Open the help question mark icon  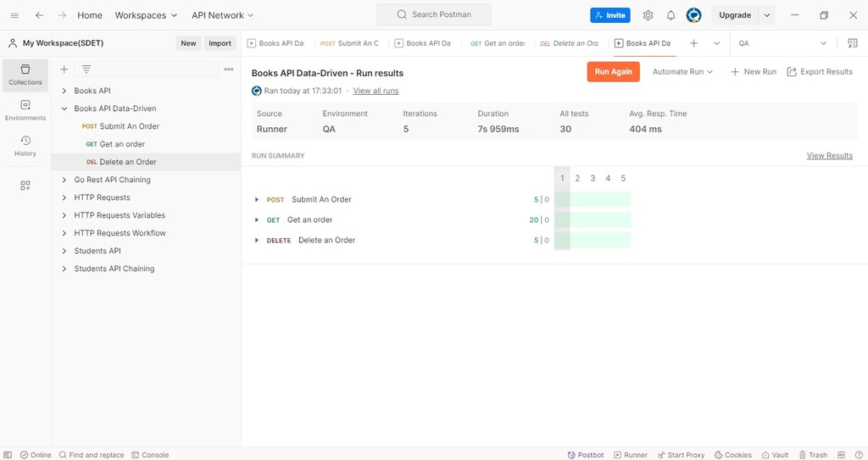click(859, 455)
